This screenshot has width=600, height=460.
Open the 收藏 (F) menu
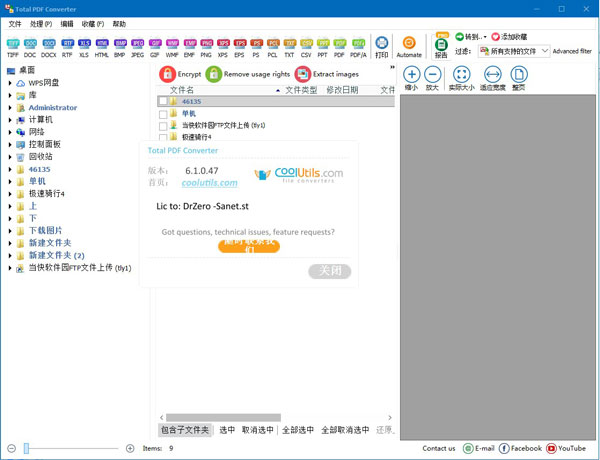click(93, 24)
